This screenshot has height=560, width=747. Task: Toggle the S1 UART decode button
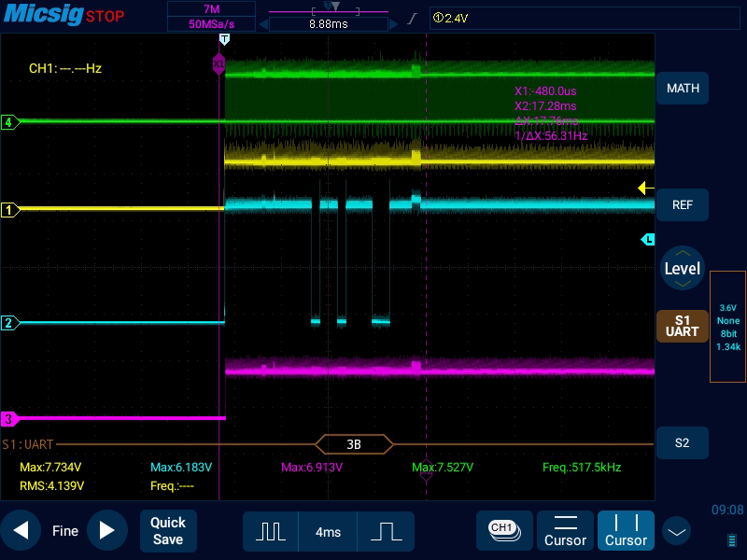tap(682, 326)
